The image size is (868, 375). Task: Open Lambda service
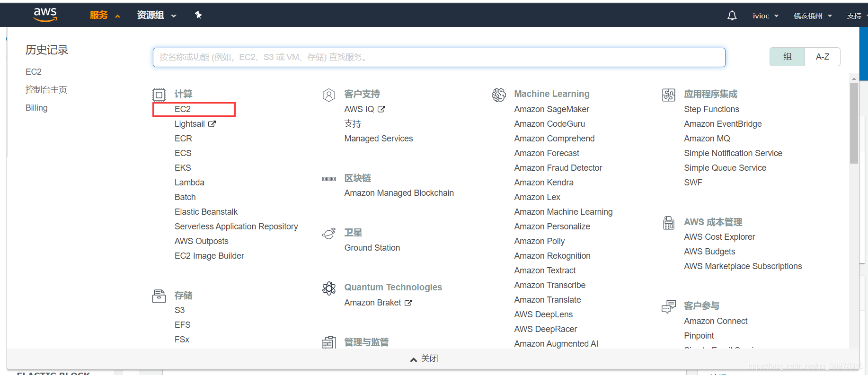coord(189,183)
